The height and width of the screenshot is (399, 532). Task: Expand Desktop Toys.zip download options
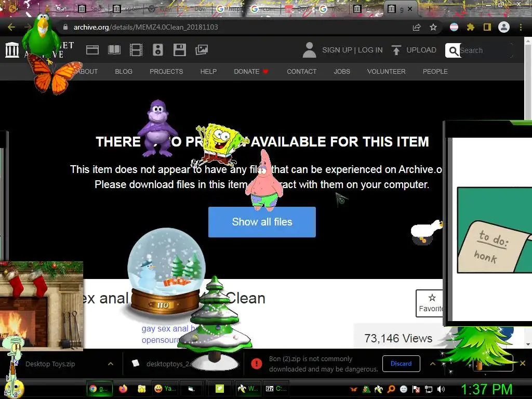coord(111,364)
